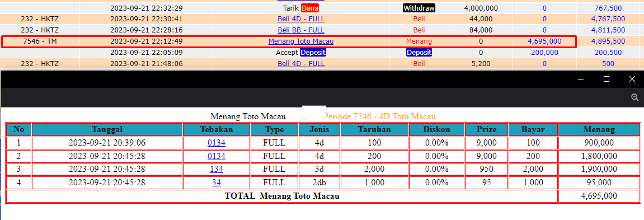This screenshot has height=220, width=644.
Task: Click the 0134 tebakan link in row 2
Action: click(217, 157)
